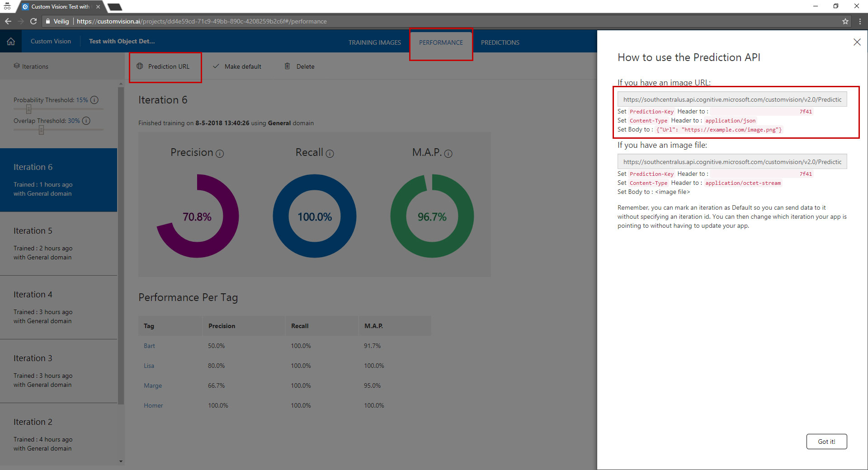Click the iterations list scrollbar down arrow
The width and height of the screenshot is (868, 470).
121,461
